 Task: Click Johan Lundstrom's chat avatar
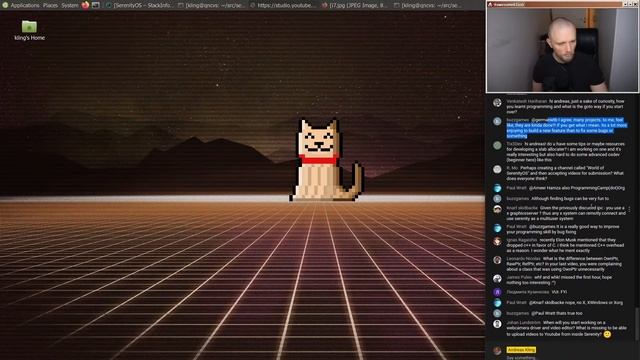[497, 324]
